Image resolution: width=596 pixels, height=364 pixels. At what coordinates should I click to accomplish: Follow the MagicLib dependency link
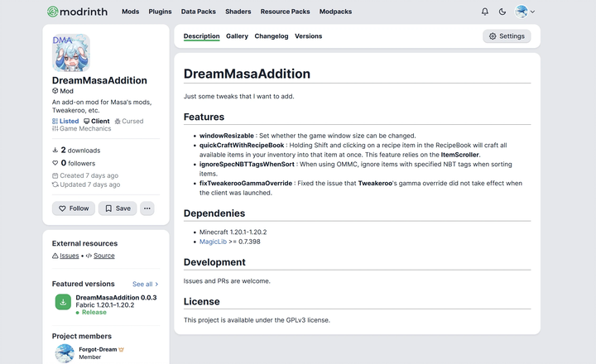click(x=213, y=241)
